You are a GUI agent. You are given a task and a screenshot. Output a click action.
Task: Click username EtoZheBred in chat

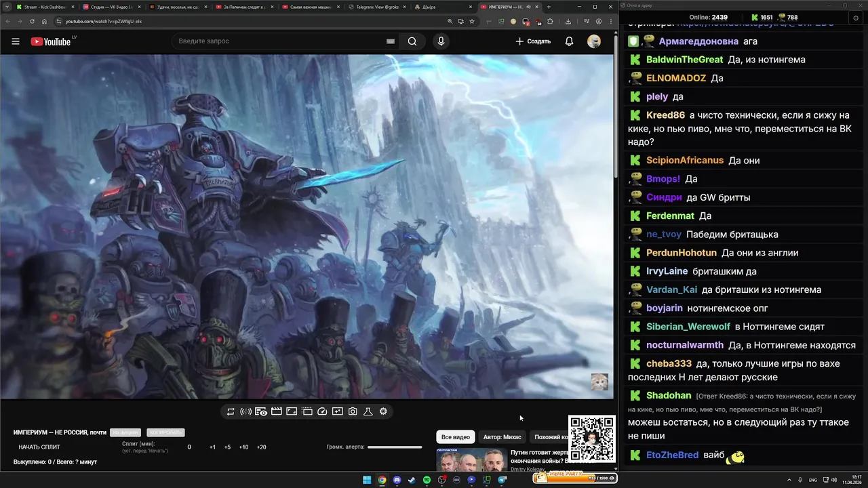672,455
